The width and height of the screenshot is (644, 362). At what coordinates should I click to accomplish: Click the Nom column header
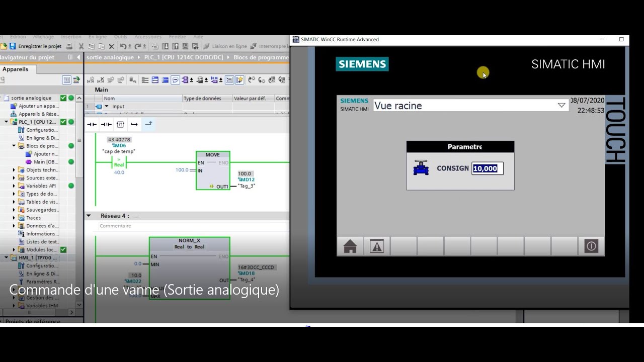pyautogui.click(x=141, y=99)
